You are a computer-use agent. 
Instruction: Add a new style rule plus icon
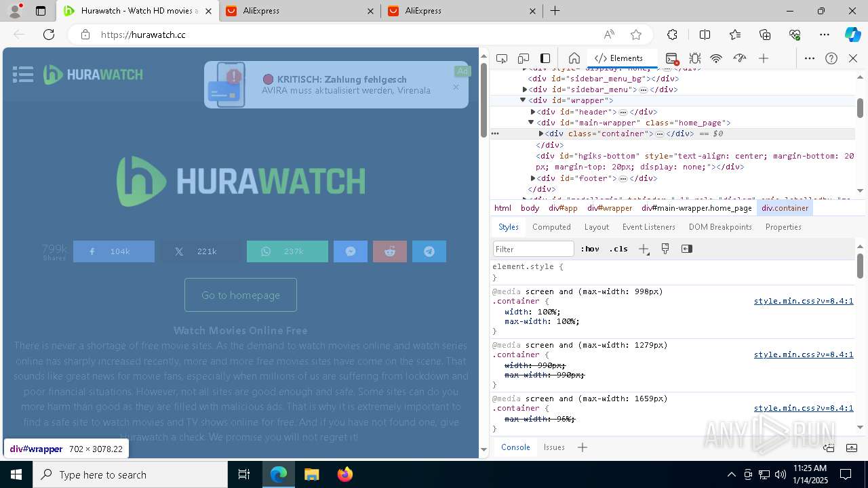tap(644, 249)
